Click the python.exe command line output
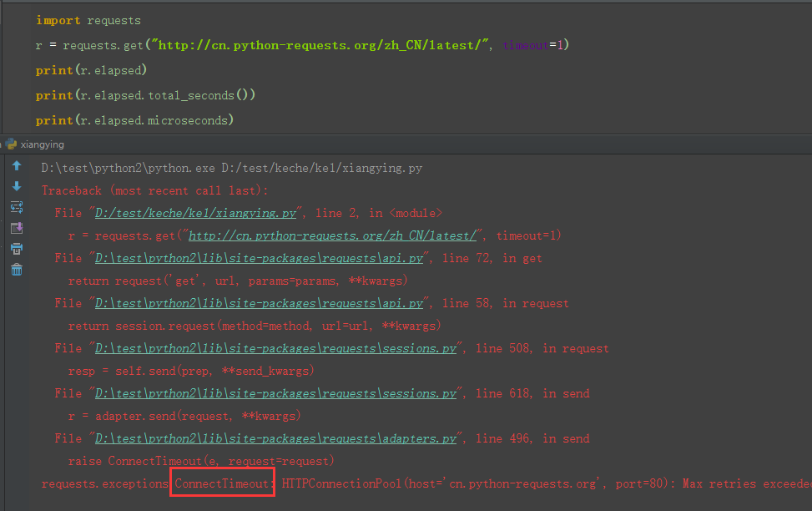The width and height of the screenshot is (812, 511). (x=231, y=168)
